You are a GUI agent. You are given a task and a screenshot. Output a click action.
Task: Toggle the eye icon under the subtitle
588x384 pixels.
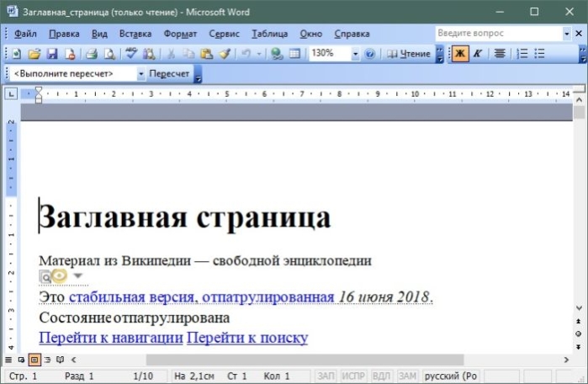[59, 276]
